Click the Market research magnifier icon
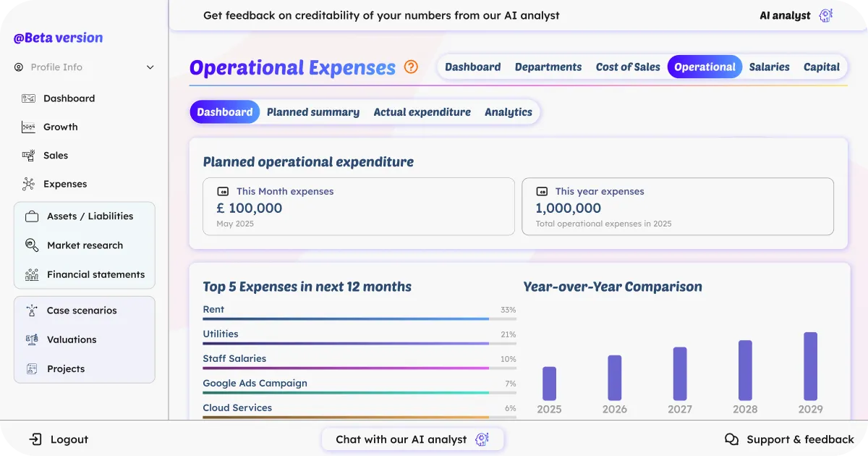Screen dimensions: 868x456 pos(32,245)
